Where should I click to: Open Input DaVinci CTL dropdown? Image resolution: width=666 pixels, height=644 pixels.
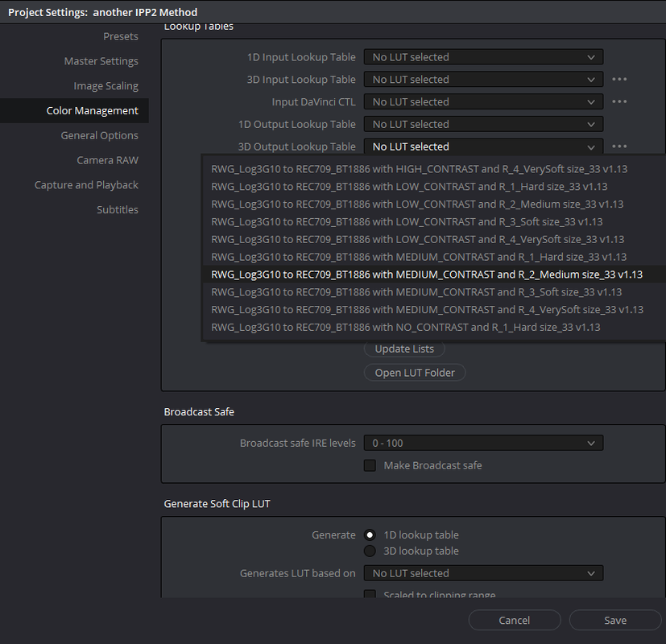[x=483, y=102]
